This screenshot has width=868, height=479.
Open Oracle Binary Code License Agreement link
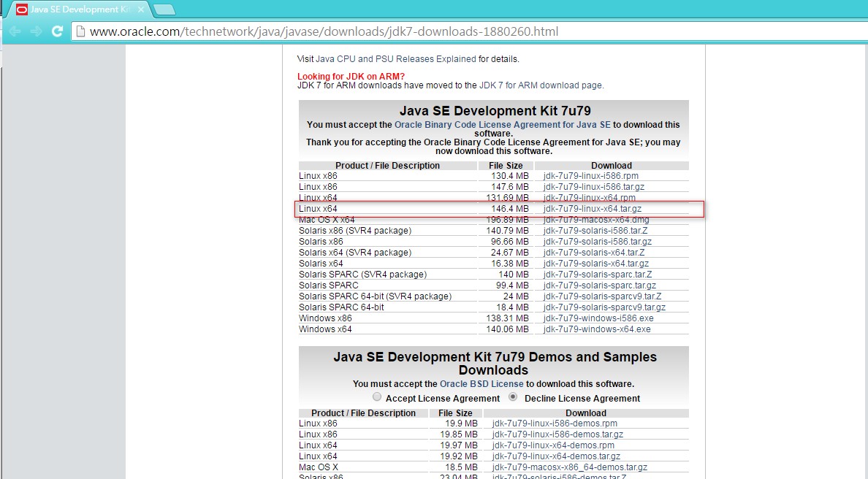(502, 124)
